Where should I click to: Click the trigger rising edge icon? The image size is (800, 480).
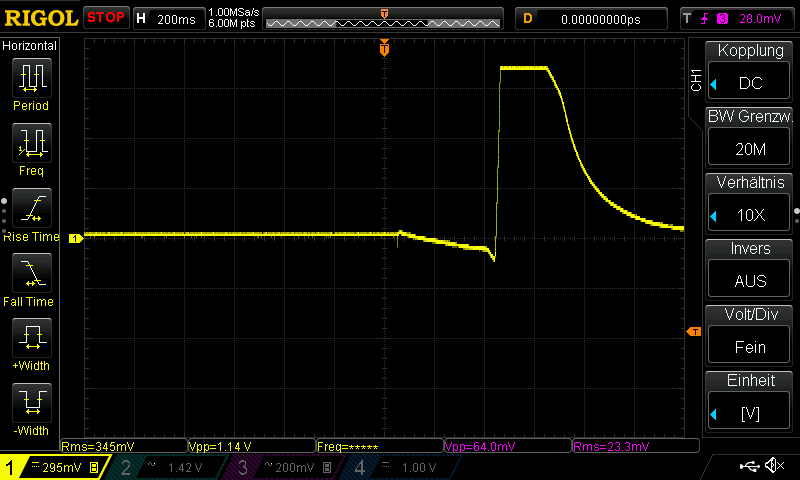pos(705,19)
